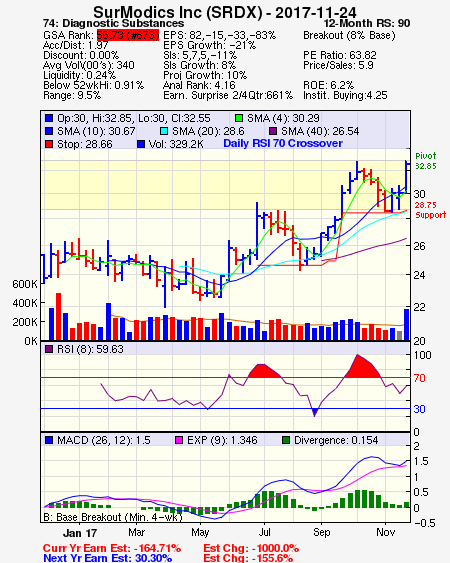Screen dimensions: 450x563
Task: Click the ROE: 6.2% value
Action: (328, 85)
